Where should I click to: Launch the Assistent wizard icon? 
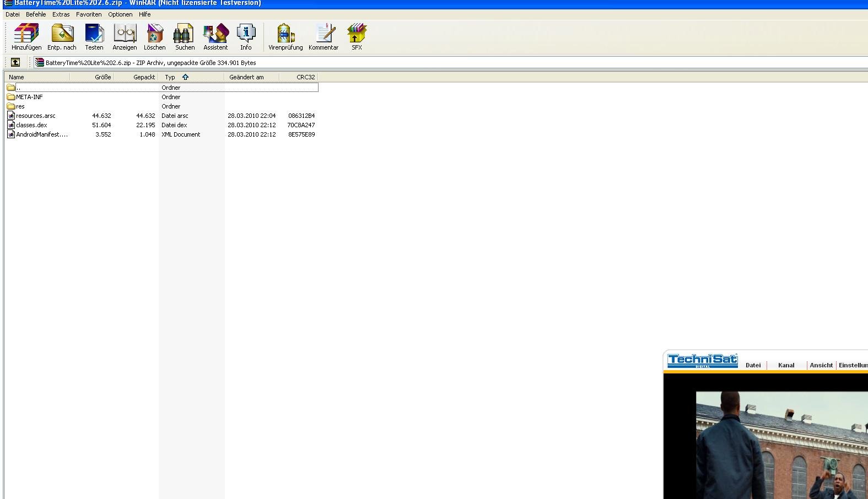(215, 34)
